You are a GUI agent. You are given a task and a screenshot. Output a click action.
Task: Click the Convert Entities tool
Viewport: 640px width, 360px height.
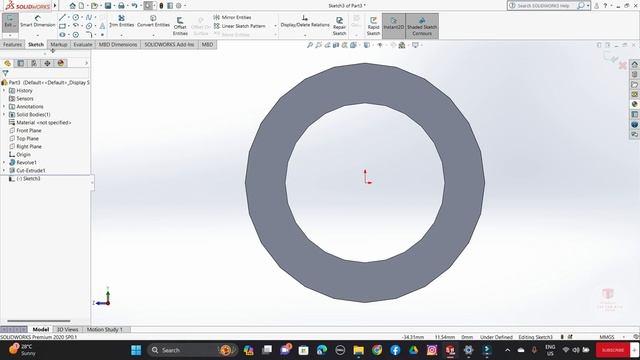pyautogui.click(x=153, y=21)
